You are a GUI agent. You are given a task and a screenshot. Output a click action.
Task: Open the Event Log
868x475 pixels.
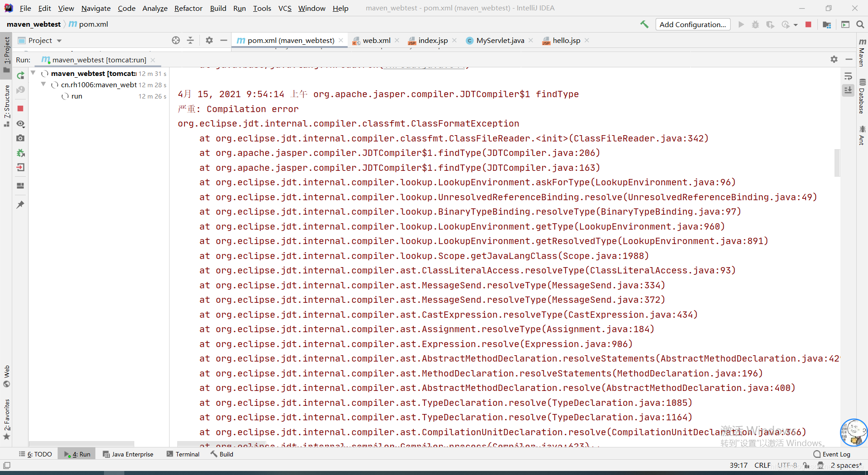click(x=832, y=454)
